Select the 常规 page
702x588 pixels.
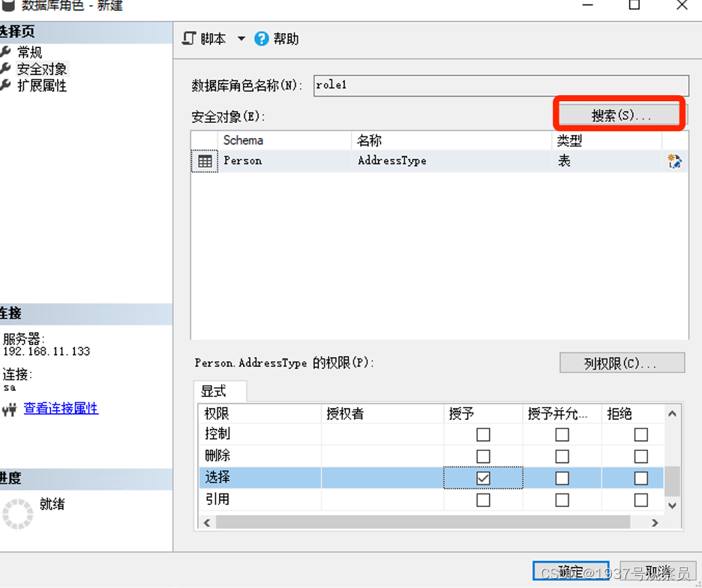(29, 52)
